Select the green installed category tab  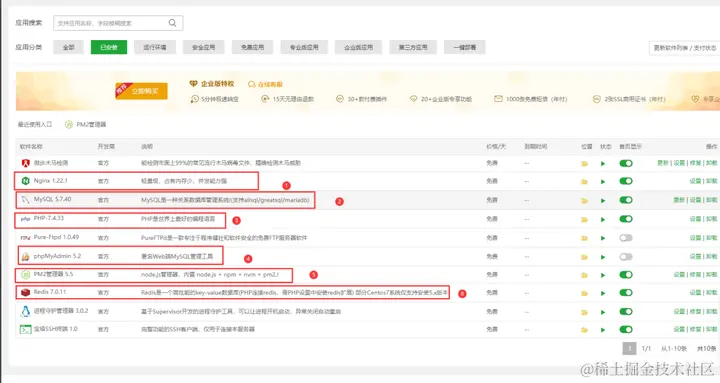point(109,47)
